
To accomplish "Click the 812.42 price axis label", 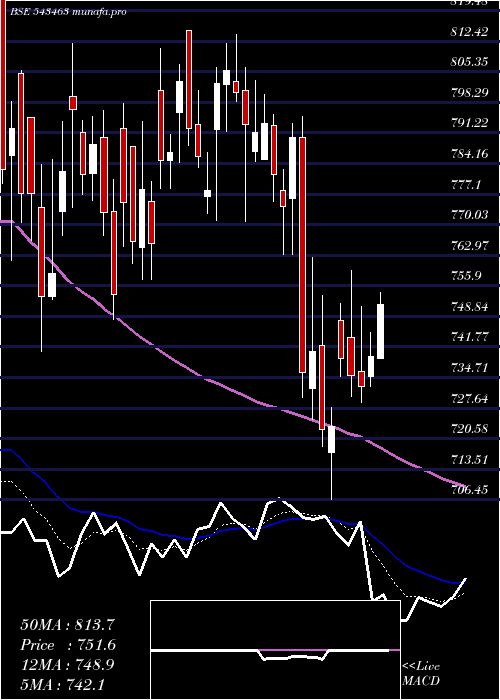I will [x=469, y=32].
